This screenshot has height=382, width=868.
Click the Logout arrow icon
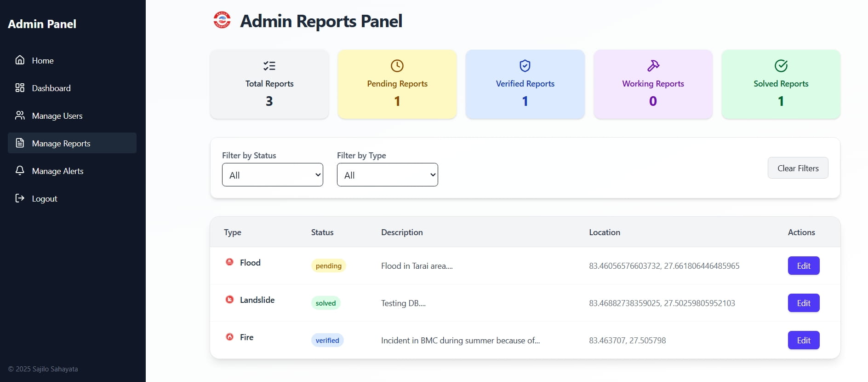tap(20, 198)
